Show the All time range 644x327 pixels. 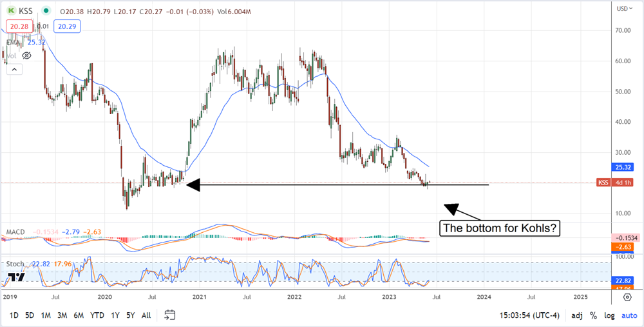(x=146, y=315)
